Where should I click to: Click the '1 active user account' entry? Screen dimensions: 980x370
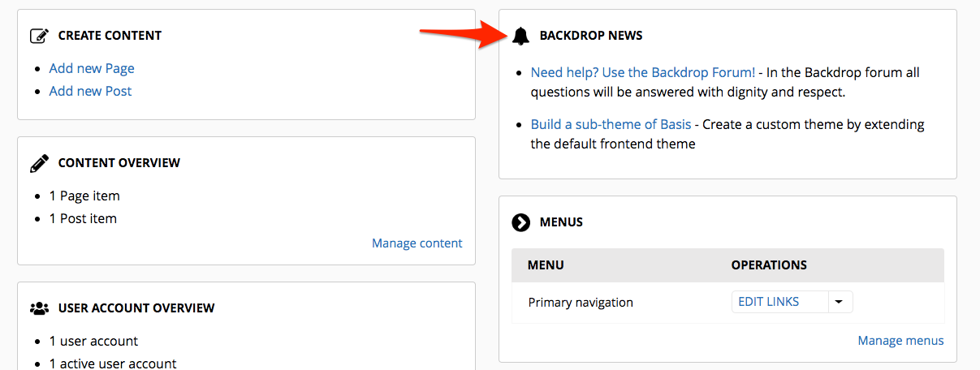(x=113, y=364)
